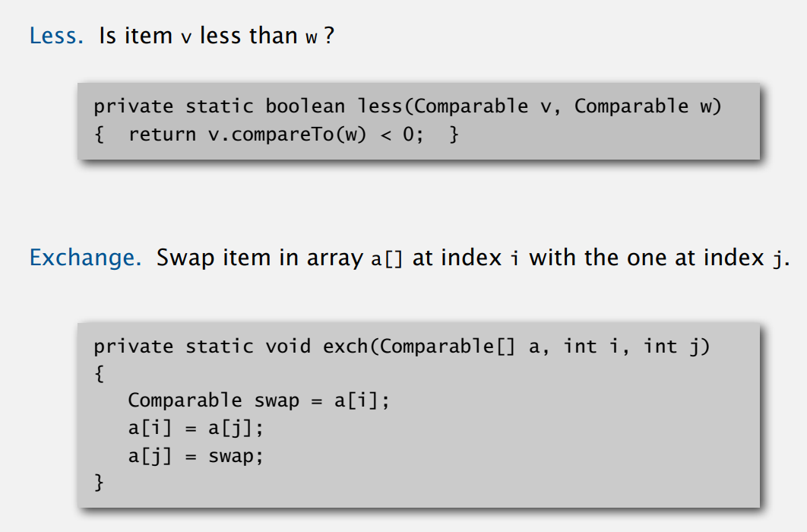Click the "return" keyword in the less method
The width and height of the screenshot is (807, 532).
click(162, 135)
